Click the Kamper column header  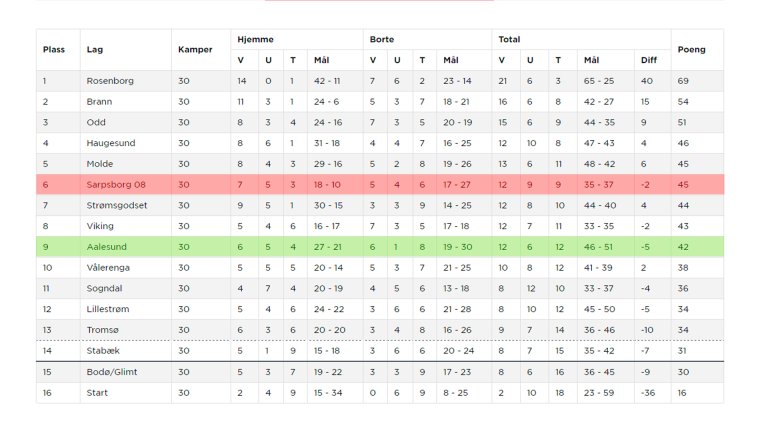195,49
